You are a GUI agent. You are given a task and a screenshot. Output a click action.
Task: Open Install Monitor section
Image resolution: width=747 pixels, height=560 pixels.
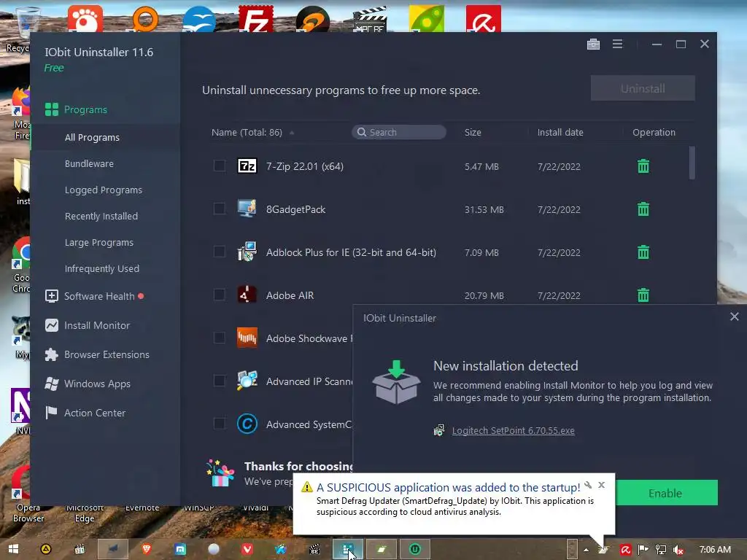tap(88, 325)
